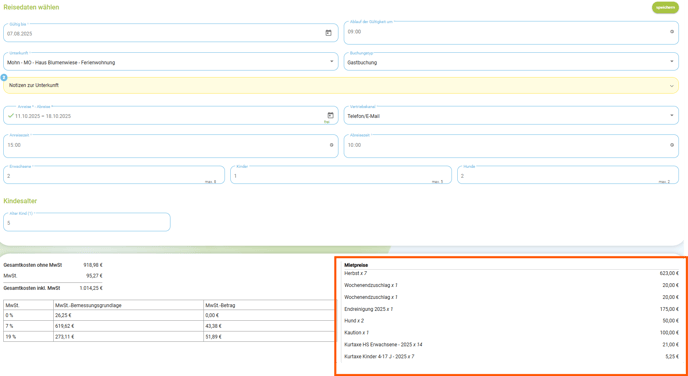Click the MwSt. amount 95,27 €

(x=94, y=276)
